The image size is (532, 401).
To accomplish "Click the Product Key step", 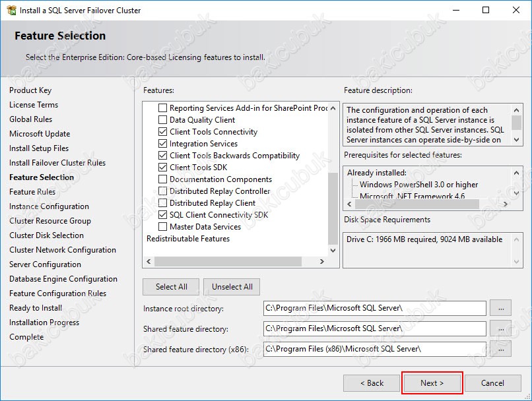I will coord(30,90).
